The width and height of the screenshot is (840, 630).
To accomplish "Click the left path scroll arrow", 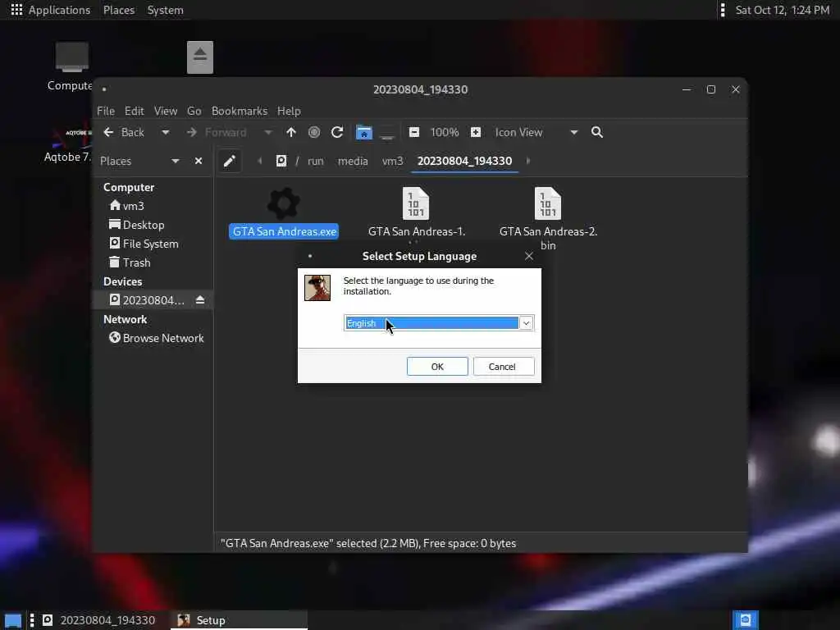I will coord(260,161).
